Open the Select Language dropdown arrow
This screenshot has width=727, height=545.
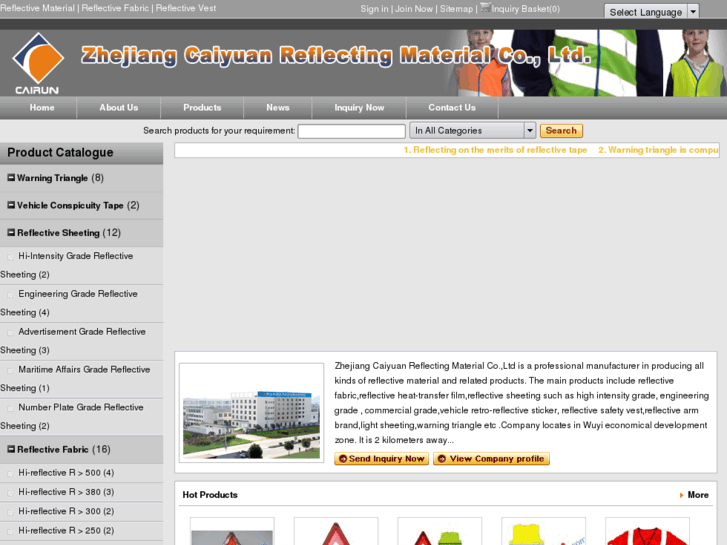point(693,12)
